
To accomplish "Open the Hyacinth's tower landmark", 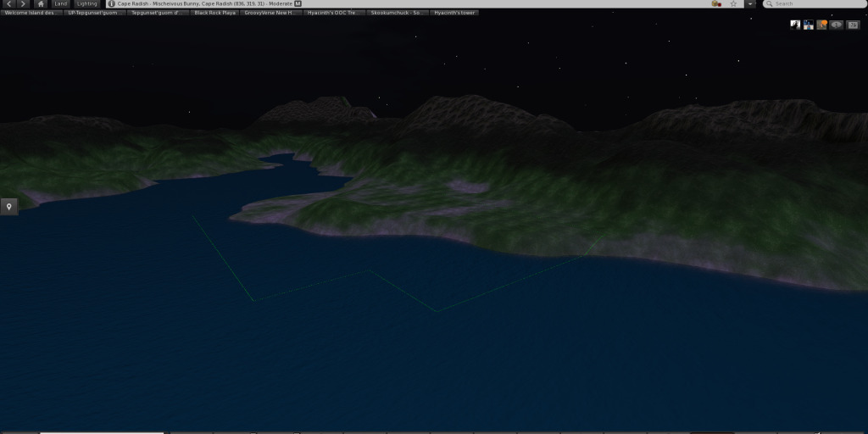I will click(454, 14).
